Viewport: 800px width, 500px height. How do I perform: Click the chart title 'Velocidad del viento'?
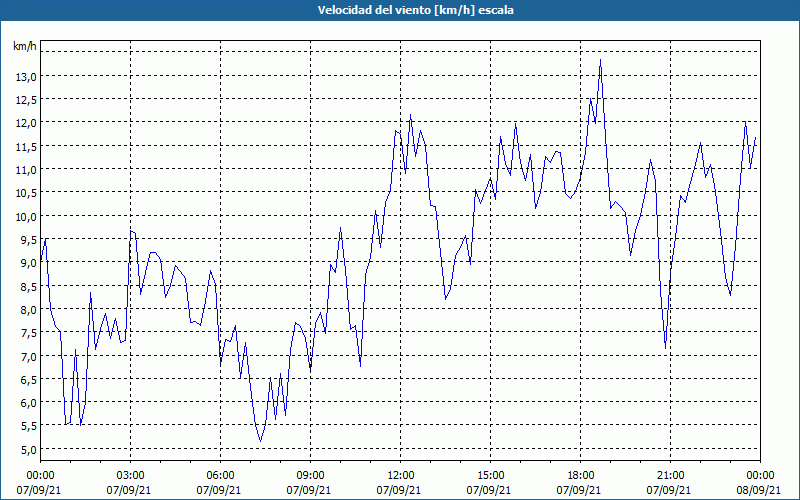(x=374, y=10)
